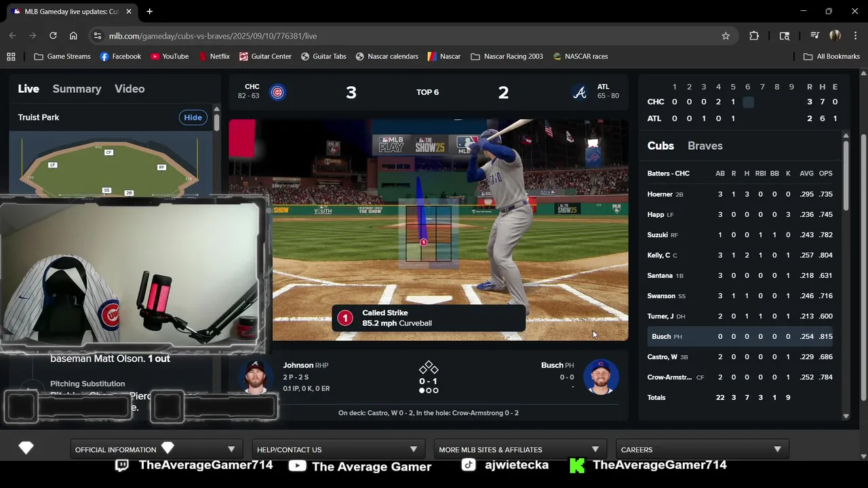Click the Pitching Substitution play entry
The width and height of the screenshot is (868, 488).
click(87, 384)
